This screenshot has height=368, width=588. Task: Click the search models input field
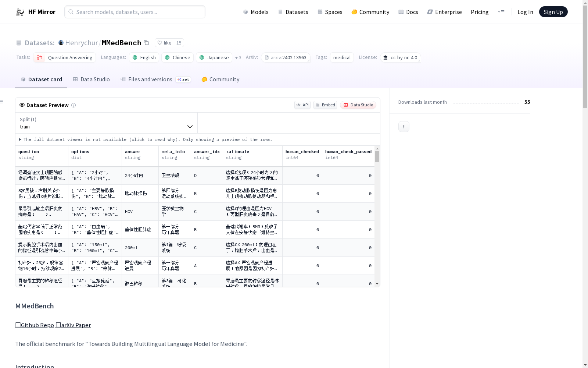[x=135, y=12]
